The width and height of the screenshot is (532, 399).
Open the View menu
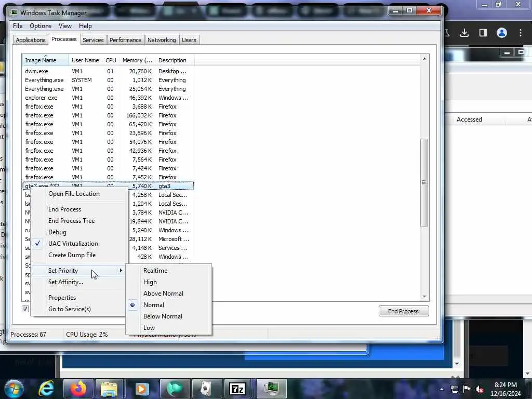pos(65,26)
